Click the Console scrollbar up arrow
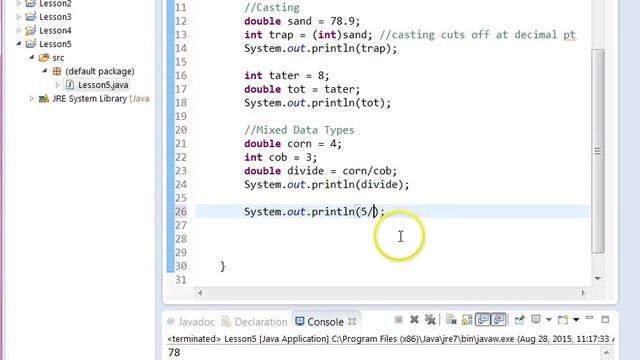 click(607, 352)
